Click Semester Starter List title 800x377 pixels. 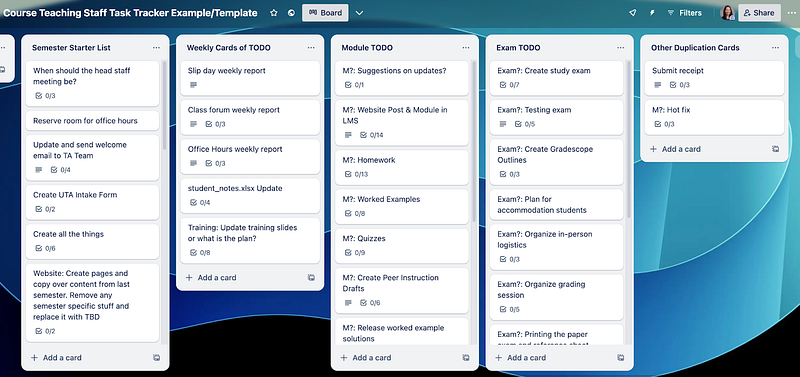coord(71,47)
